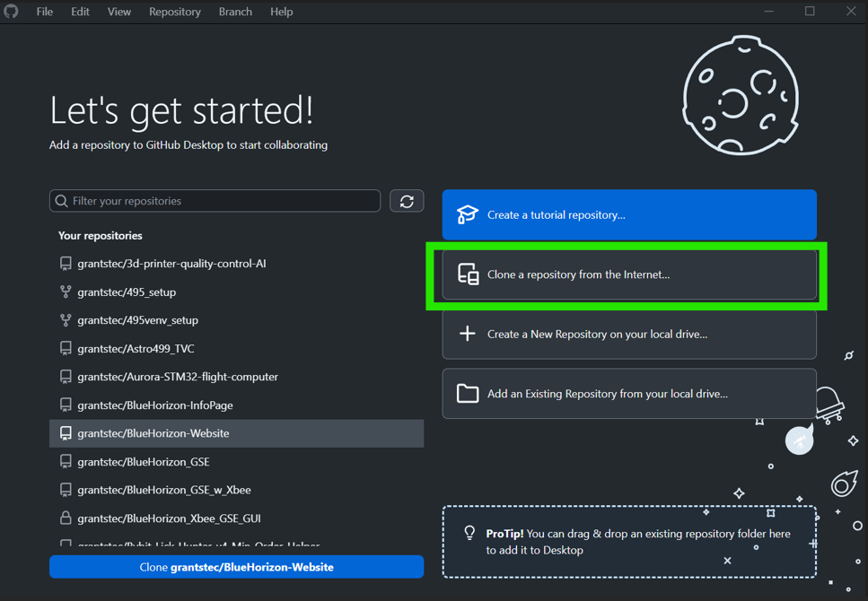This screenshot has height=601, width=868.
Task: Open the Edit menu
Action: coord(80,12)
